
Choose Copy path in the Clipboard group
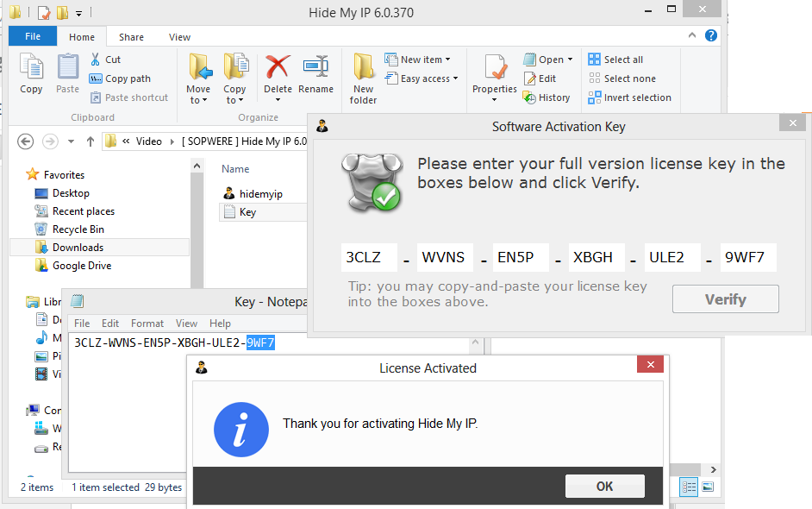pyautogui.click(x=120, y=79)
